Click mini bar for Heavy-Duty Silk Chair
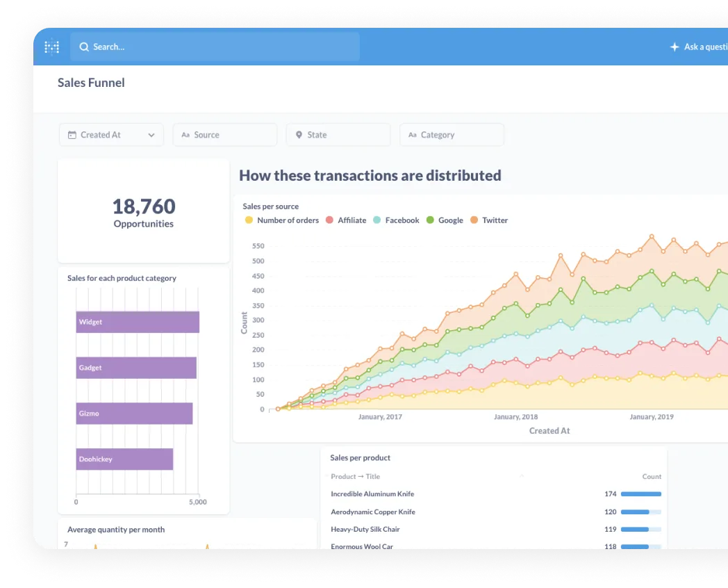The width and height of the screenshot is (728, 588). coord(641,530)
